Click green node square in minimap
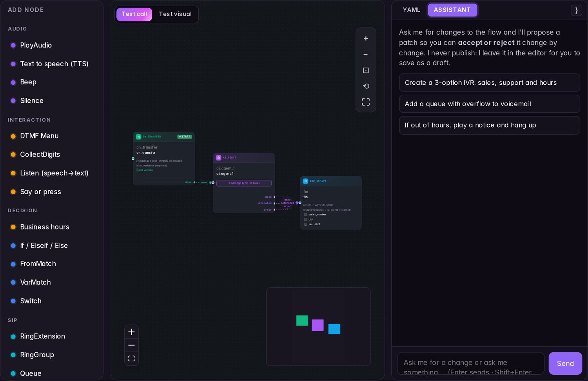 pos(302,321)
